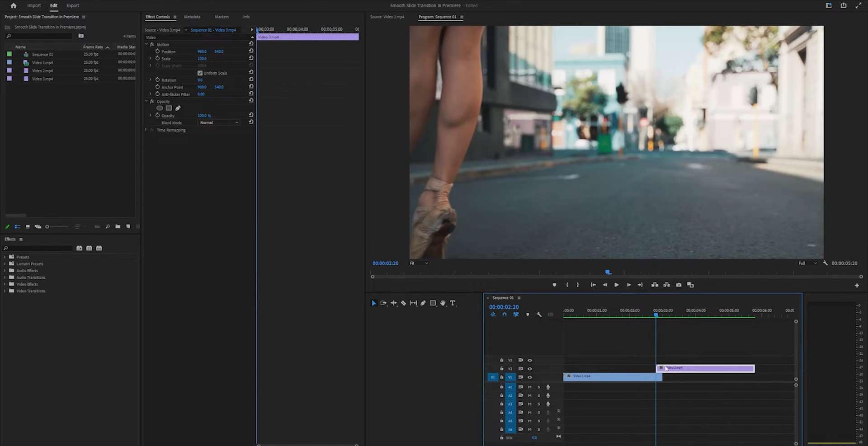This screenshot has height=446, width=868.
Task: Expand Video Effects folder
Action: 5,284
